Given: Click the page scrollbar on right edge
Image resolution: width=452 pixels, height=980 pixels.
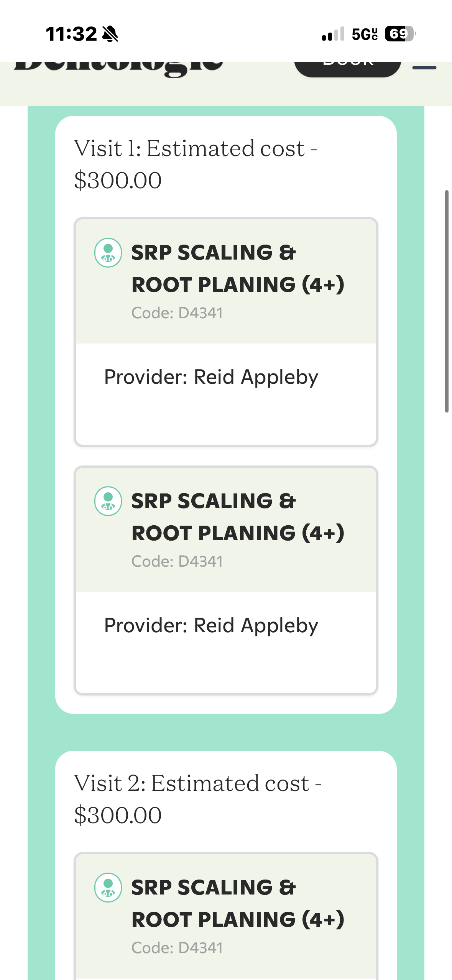Looking at the screenshot, I should [x=447, y=301].
